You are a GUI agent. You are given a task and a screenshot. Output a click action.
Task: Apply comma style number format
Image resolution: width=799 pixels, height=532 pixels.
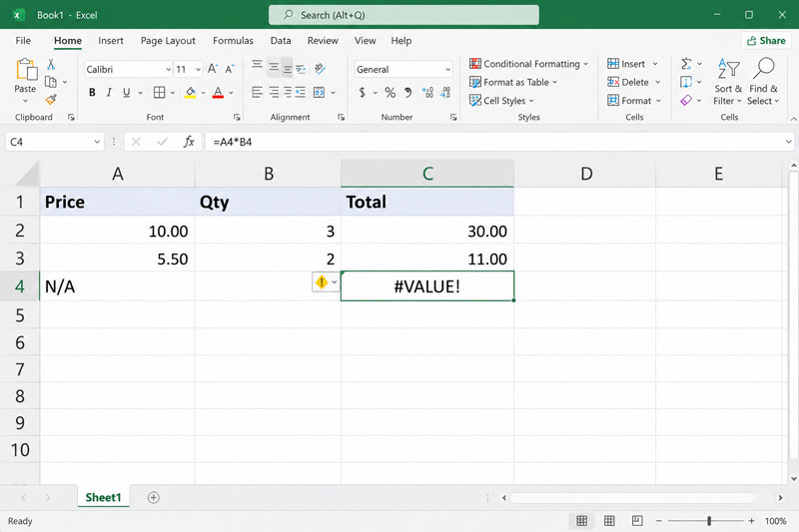[x=407, y=92]
